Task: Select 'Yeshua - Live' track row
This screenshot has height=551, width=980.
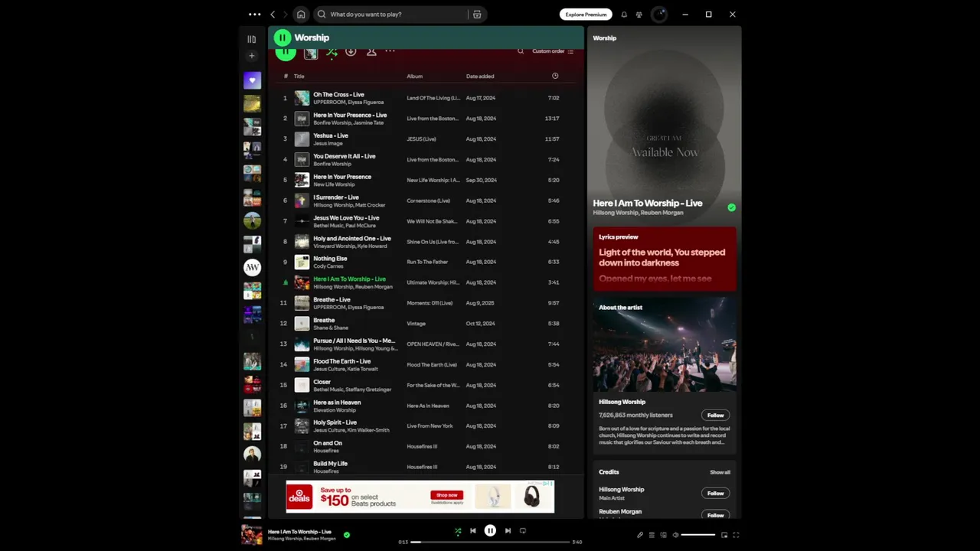Action: [426, 139]
